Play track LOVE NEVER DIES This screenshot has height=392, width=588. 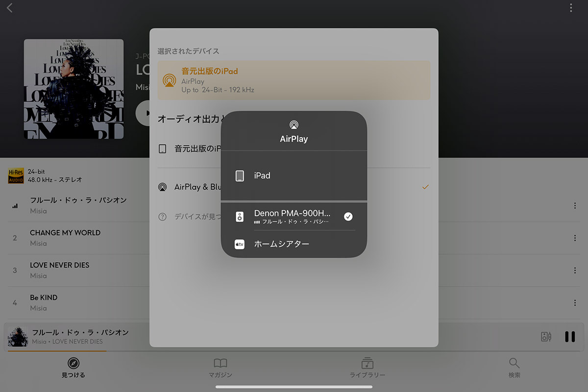pyautogui.click(x=60, y=265)
